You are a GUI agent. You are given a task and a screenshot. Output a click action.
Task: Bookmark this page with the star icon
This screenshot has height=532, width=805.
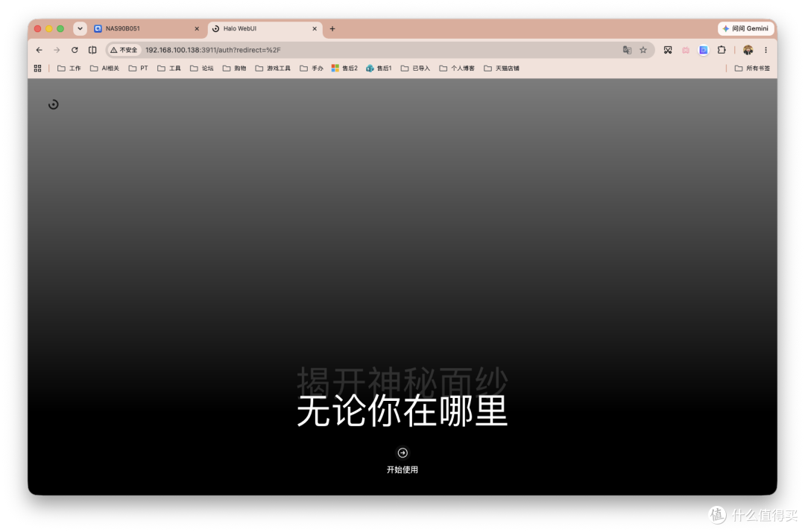tap(643, 50)
